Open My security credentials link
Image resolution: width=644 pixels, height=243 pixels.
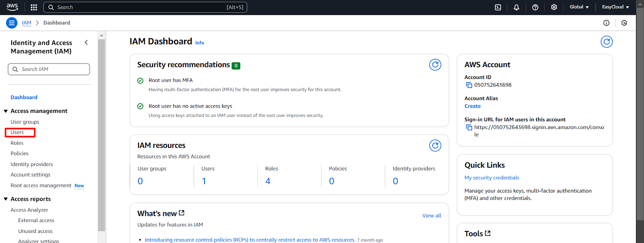(x=492, y=178)
